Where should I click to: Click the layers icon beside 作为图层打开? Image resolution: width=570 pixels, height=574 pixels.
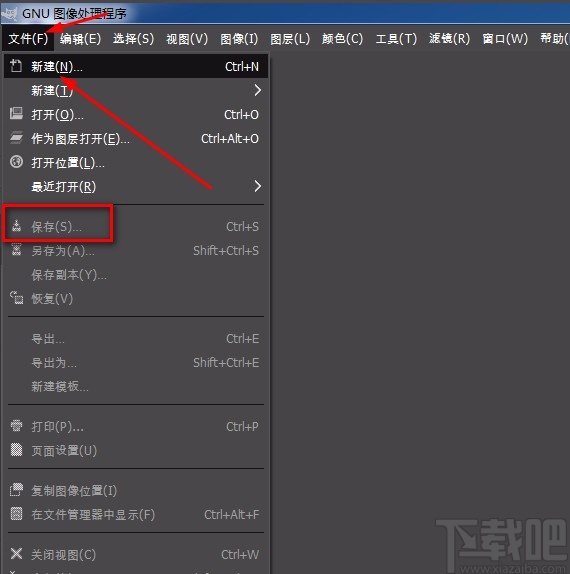click(x=16, y=138)
